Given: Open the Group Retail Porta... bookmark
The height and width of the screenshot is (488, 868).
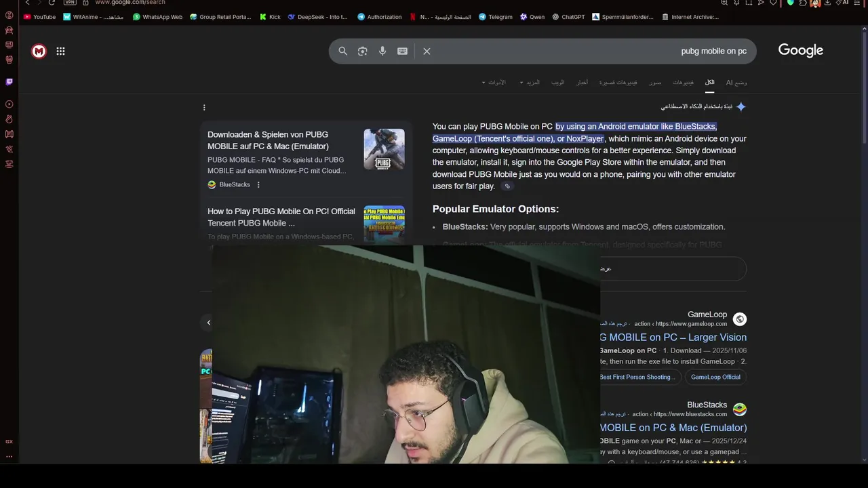Looking at the screenshot, I should [220, 17].
